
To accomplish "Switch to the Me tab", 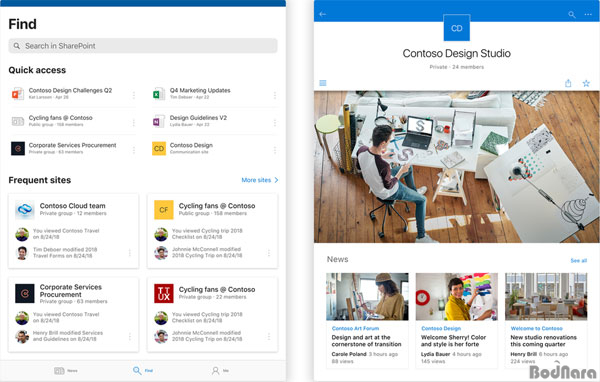I will pyautogui.click(x=220, y=371).
